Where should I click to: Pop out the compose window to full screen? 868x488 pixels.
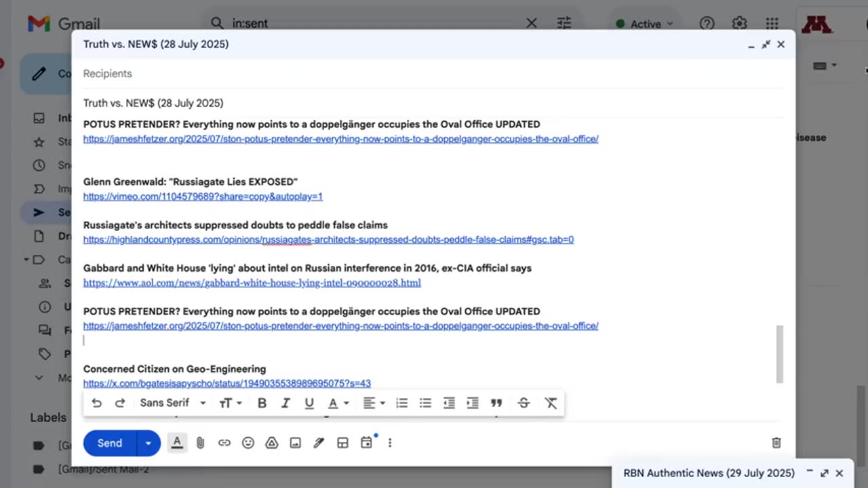click(766, 45)
